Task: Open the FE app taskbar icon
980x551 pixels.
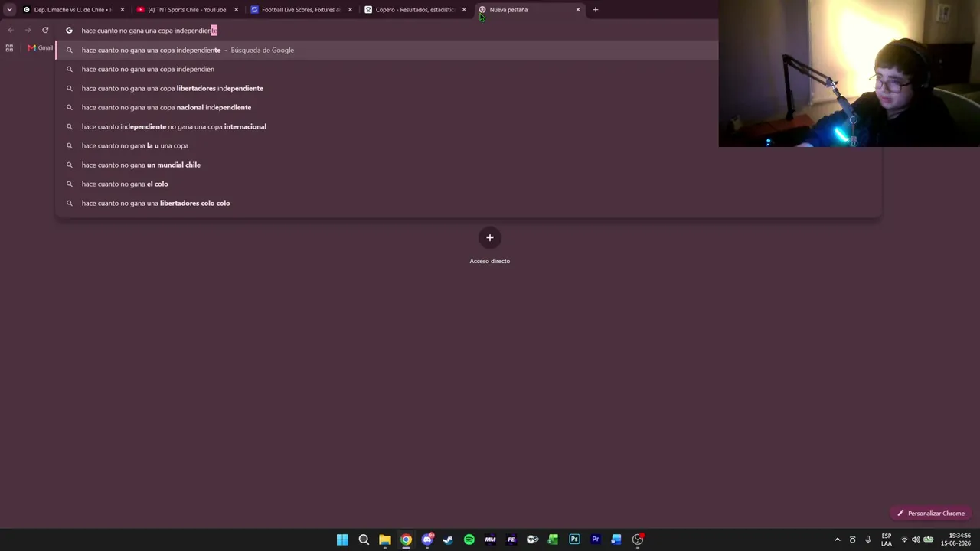Action: (511, 540)
